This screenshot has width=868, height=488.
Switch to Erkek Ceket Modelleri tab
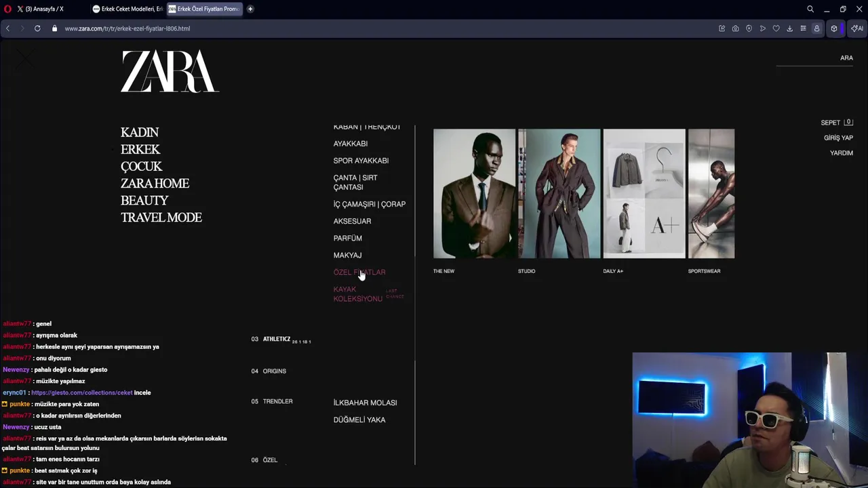click(127, 9)
